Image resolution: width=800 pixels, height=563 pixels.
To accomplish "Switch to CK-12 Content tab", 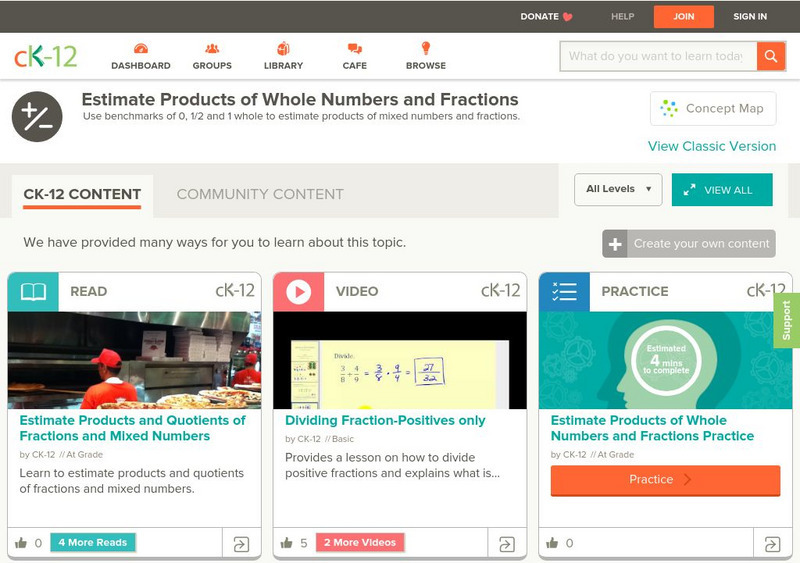I will (82, 194).
